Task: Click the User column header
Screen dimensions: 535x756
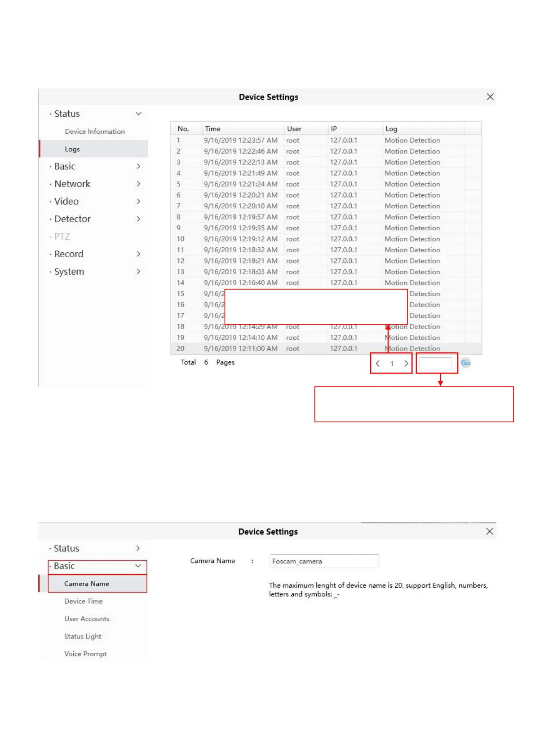Action: point(306,128)
